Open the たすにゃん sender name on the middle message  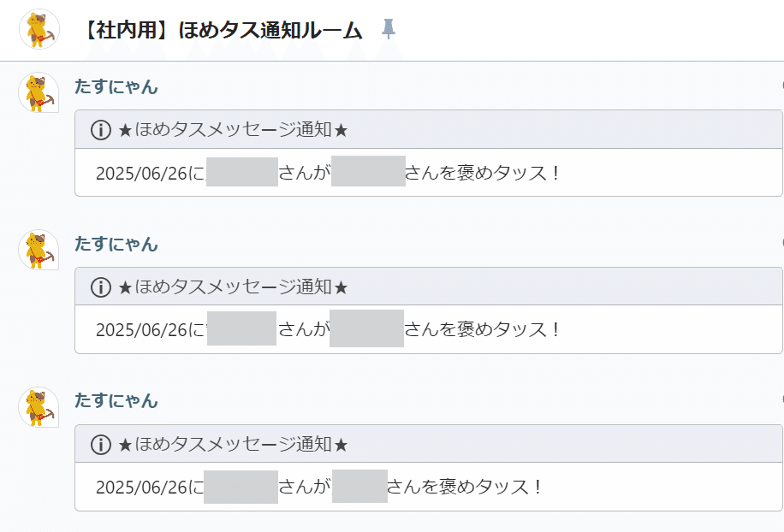116,244
